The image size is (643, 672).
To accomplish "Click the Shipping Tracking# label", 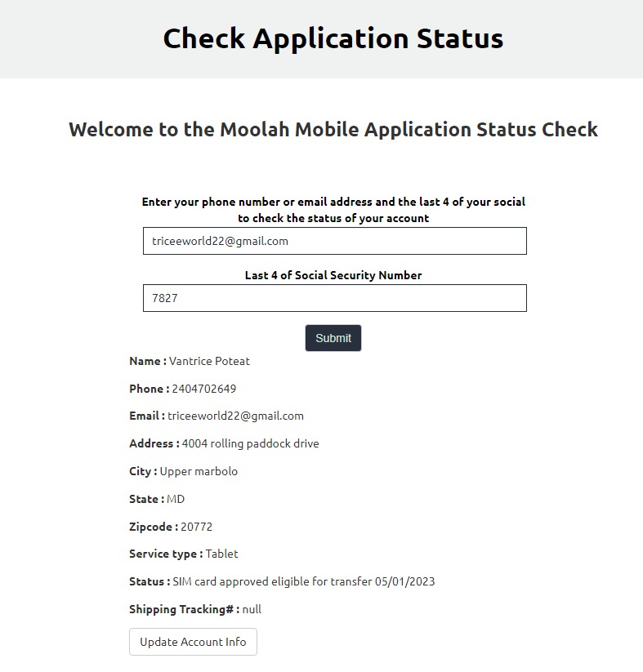I will [x=185, y=609].
